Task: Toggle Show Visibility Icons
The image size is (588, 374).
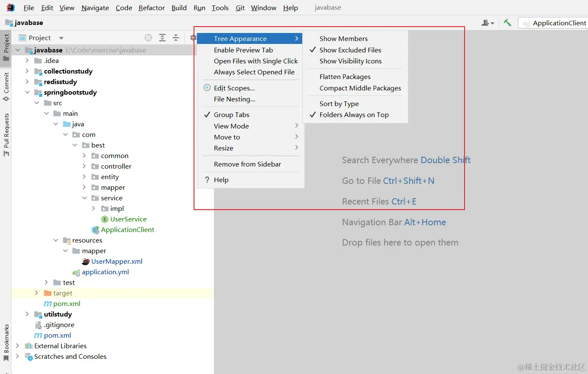Action: point(355,61)
